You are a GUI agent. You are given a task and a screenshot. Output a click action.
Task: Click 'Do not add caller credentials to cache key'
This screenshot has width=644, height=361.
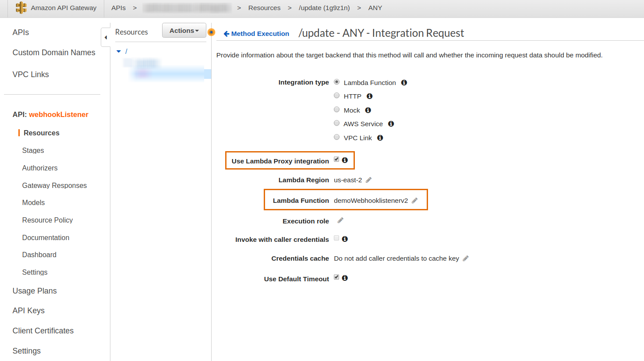396,258
